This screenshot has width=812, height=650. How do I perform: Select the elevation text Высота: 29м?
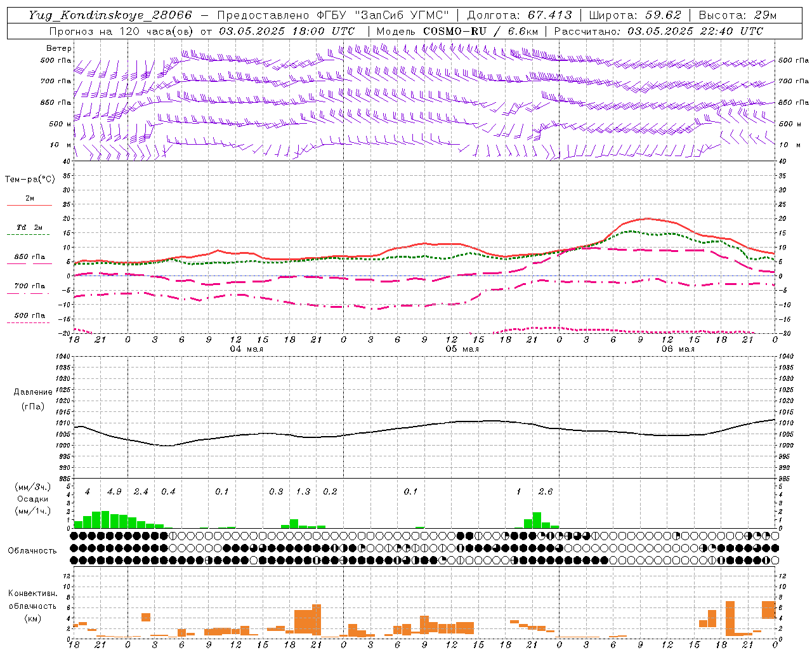tap(737, 15)
